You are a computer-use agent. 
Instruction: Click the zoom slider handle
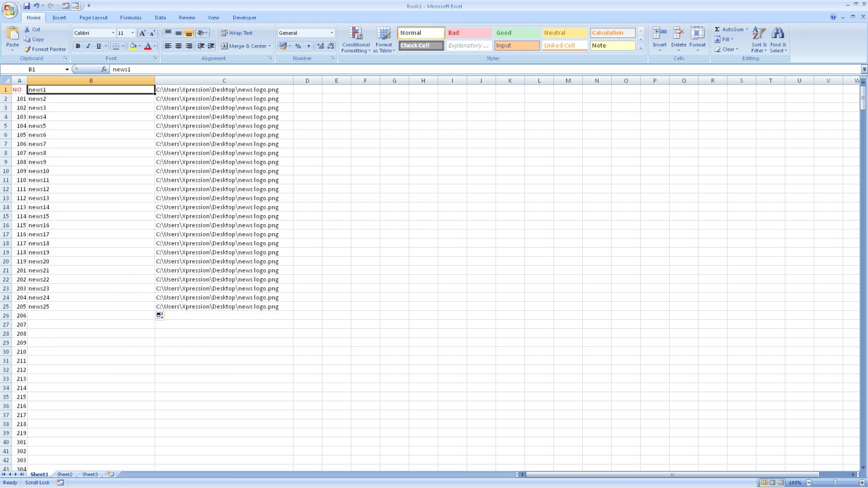(835, 483)
